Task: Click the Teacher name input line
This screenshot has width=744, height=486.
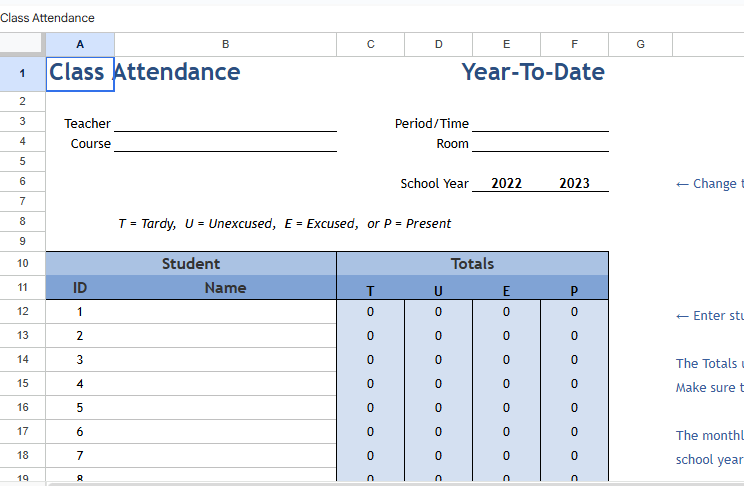Action: click(225, 123)
